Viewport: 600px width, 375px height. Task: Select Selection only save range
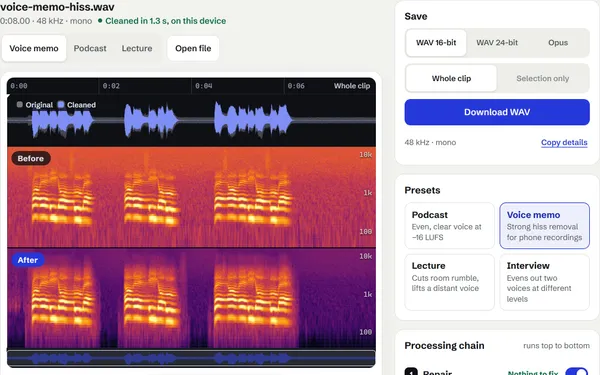pyautogui.click(x=542, y=78)
